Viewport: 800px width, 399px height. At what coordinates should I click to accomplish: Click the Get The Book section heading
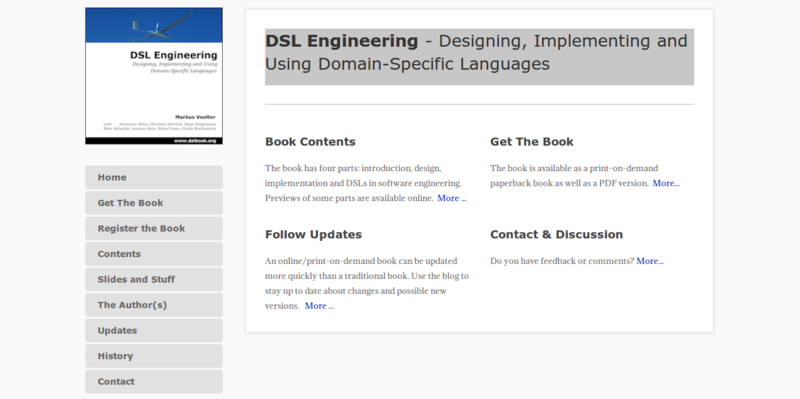point(532,142)
